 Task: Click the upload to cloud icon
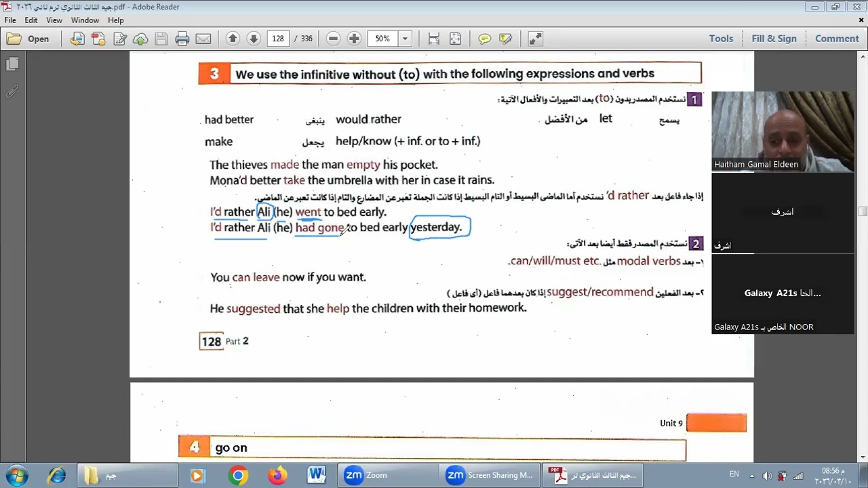click(140, 39)
